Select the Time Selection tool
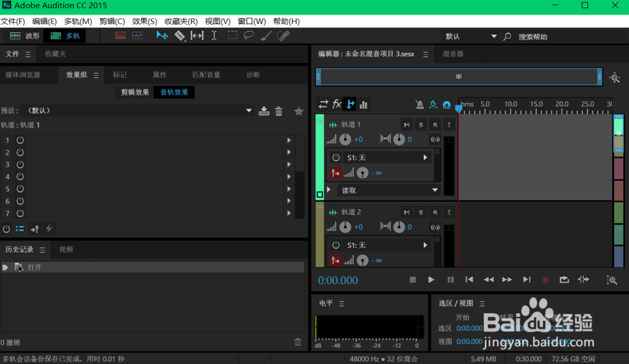629x364 pixels. pyautogui.click(x=214, y=36)
